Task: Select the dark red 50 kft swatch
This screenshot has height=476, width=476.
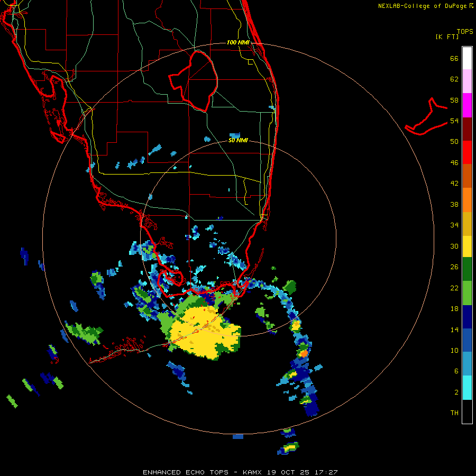Action: pyautogui.click(x=467, y=129)
